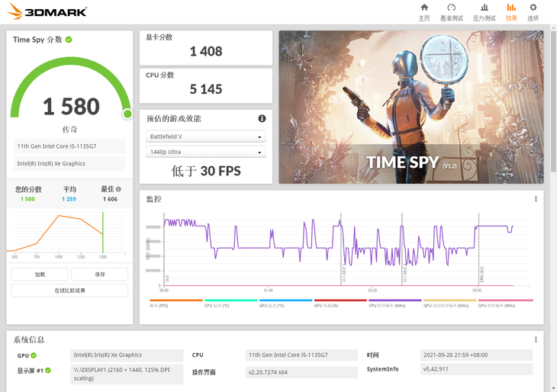Open the stress test (压力测试) tab
Image resolution: width=557 pixels, height=392 pixels.
pos(484,12)
